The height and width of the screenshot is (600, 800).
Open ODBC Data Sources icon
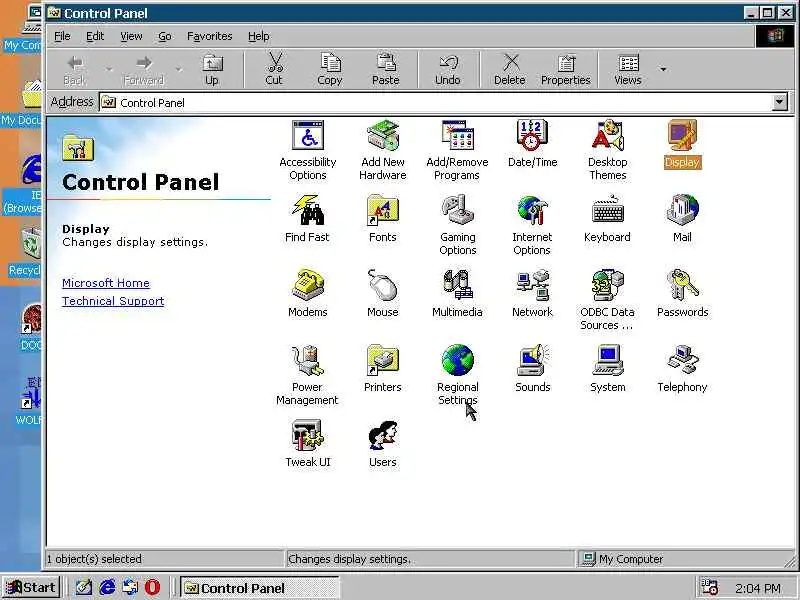click(x=607, y=300)
